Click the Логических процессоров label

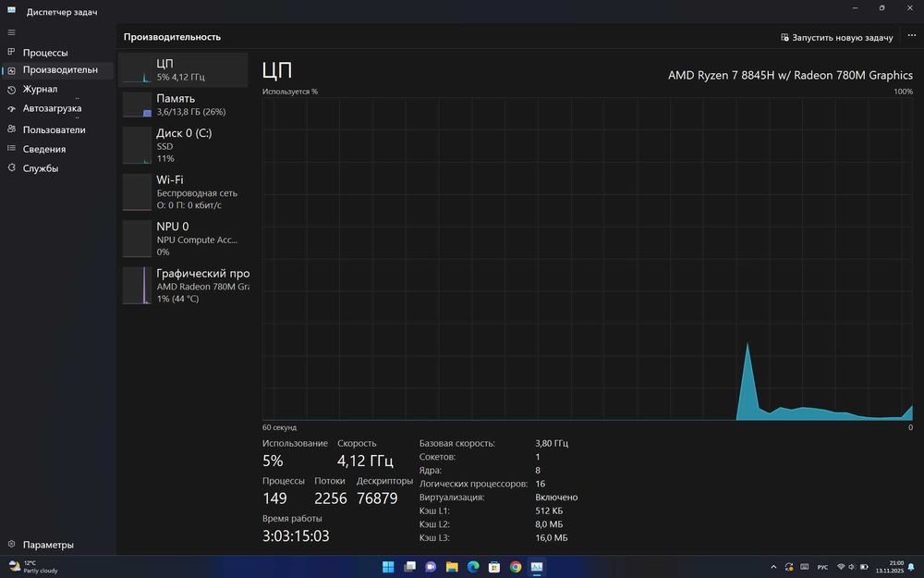(473, 484)
